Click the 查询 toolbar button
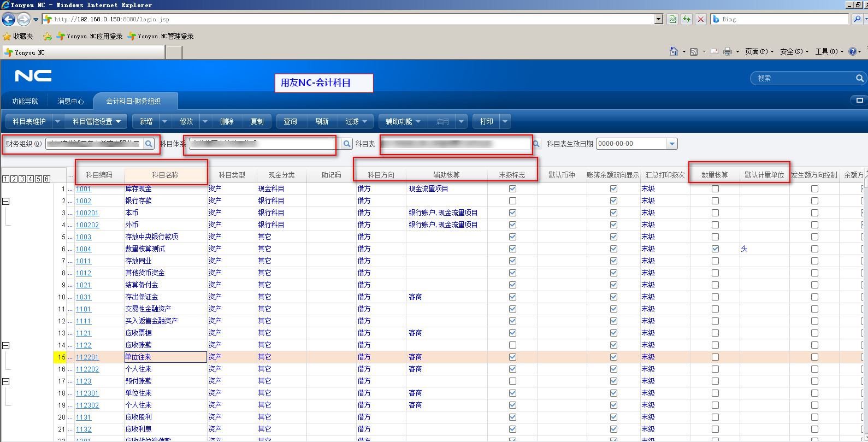 click(290, 121)
